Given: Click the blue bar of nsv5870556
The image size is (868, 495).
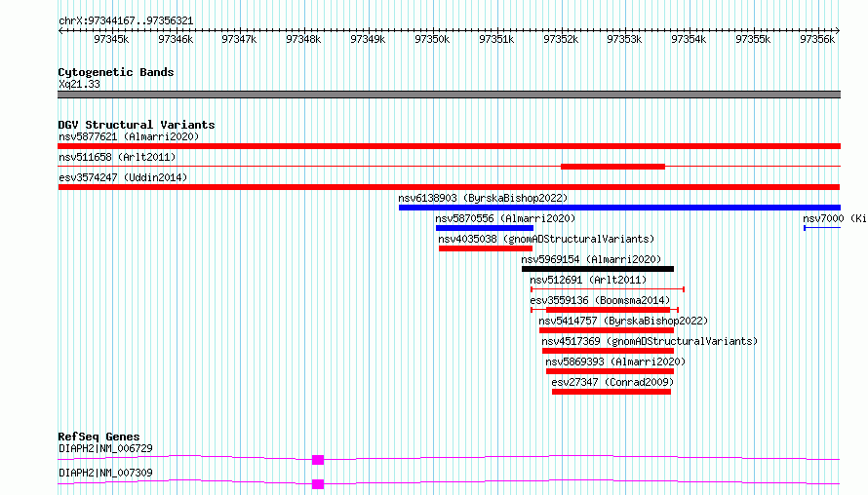Looking at the screenshot, I should click(x=485, y=228).
